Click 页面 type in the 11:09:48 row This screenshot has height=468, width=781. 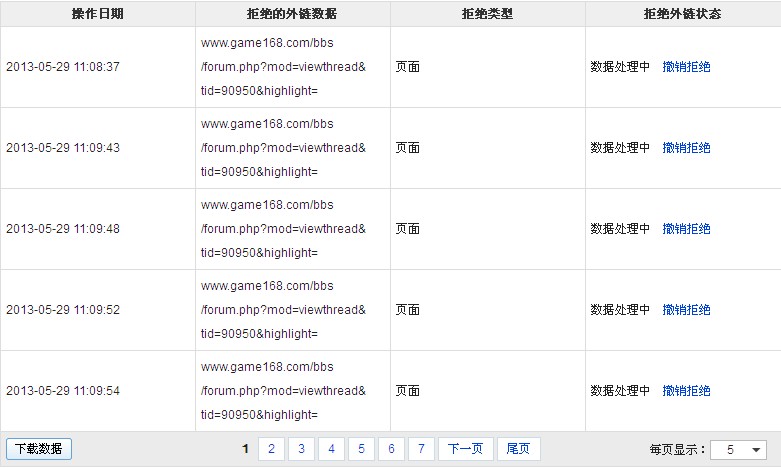tap(408, 229)
